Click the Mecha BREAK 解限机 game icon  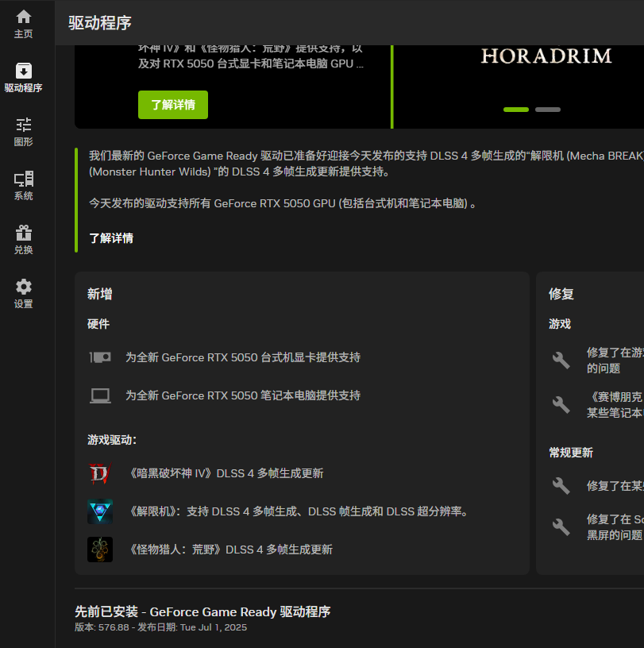click(x=100, y=511)
